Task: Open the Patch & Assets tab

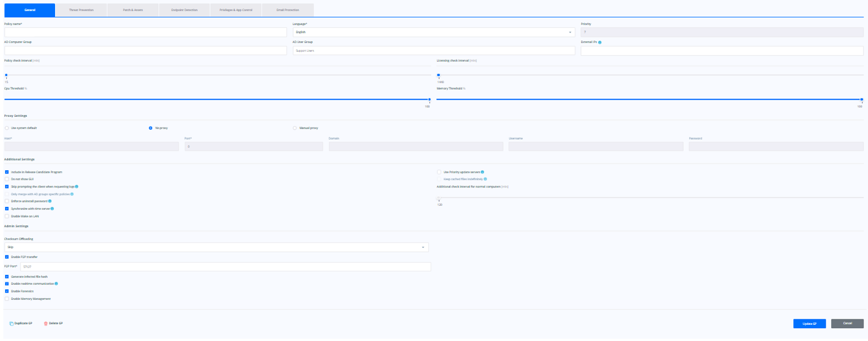Action: tap(132, 10)
